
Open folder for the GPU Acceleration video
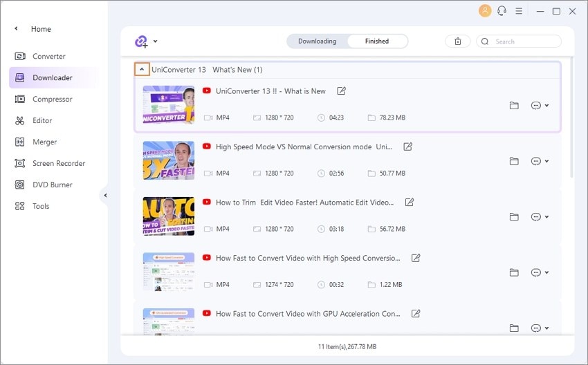click(x=514, y=328)
